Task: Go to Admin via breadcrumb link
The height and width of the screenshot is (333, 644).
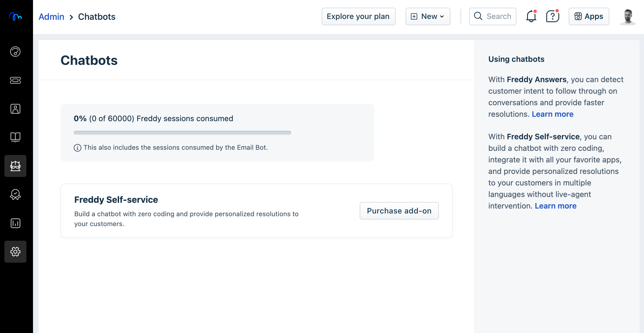Action: [x=51, y=17]
